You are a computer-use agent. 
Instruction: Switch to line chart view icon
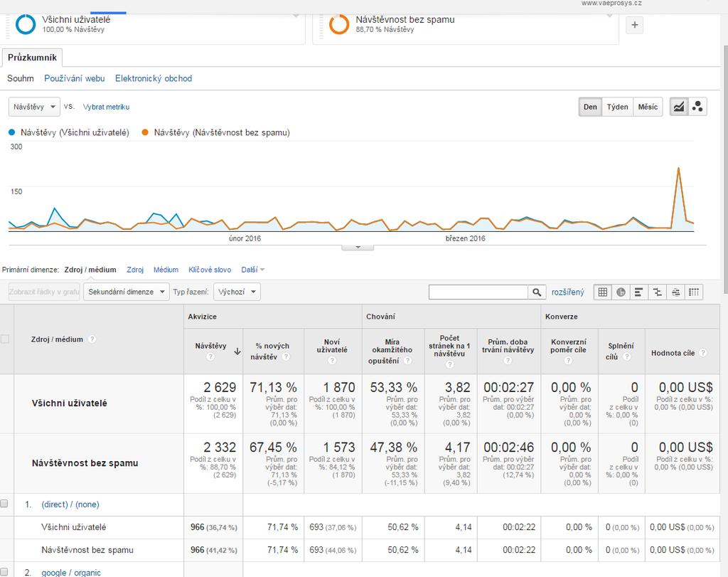point(679,107)
